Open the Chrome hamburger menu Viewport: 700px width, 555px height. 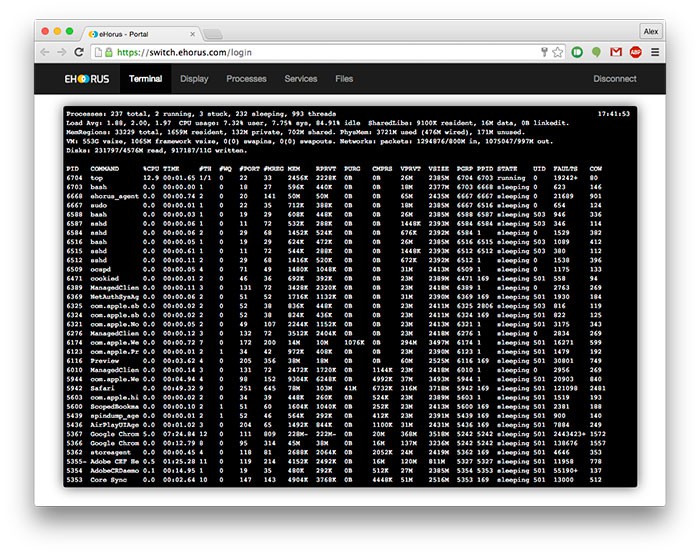pyautogui.click(x=655, y=52)
